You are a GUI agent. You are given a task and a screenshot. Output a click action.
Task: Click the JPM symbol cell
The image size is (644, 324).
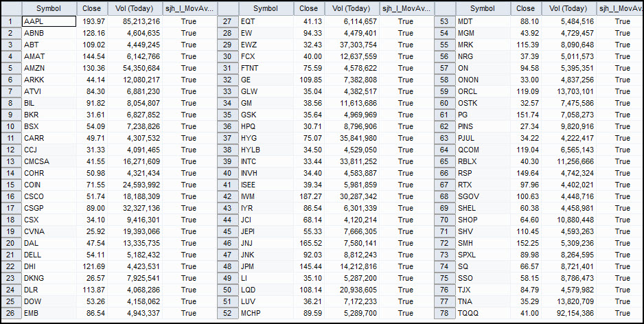(266, 266)
